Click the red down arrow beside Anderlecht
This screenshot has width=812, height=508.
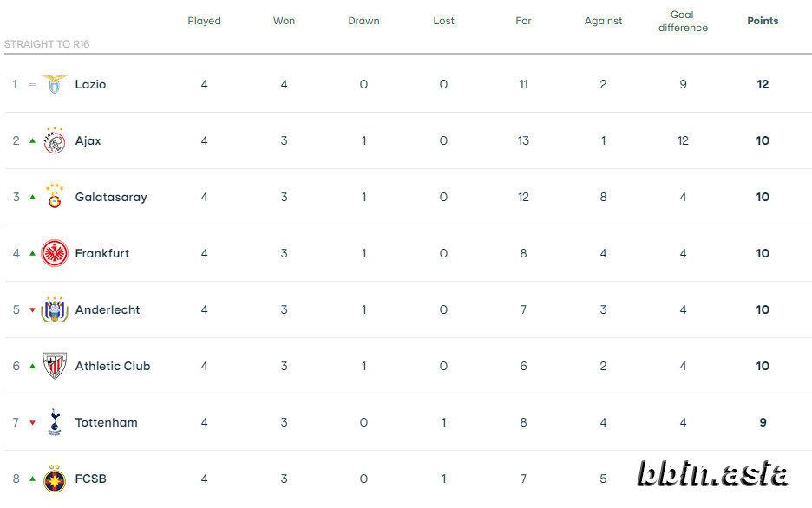pos(33,309)
